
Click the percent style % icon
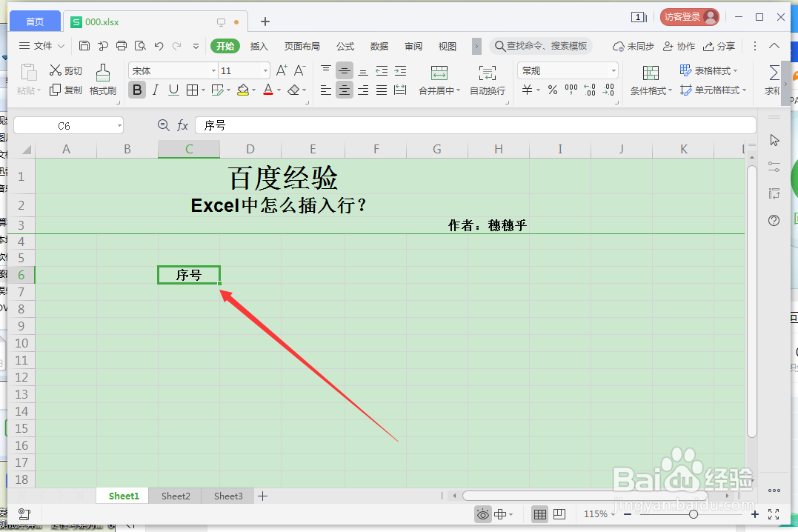coord(552,89)
